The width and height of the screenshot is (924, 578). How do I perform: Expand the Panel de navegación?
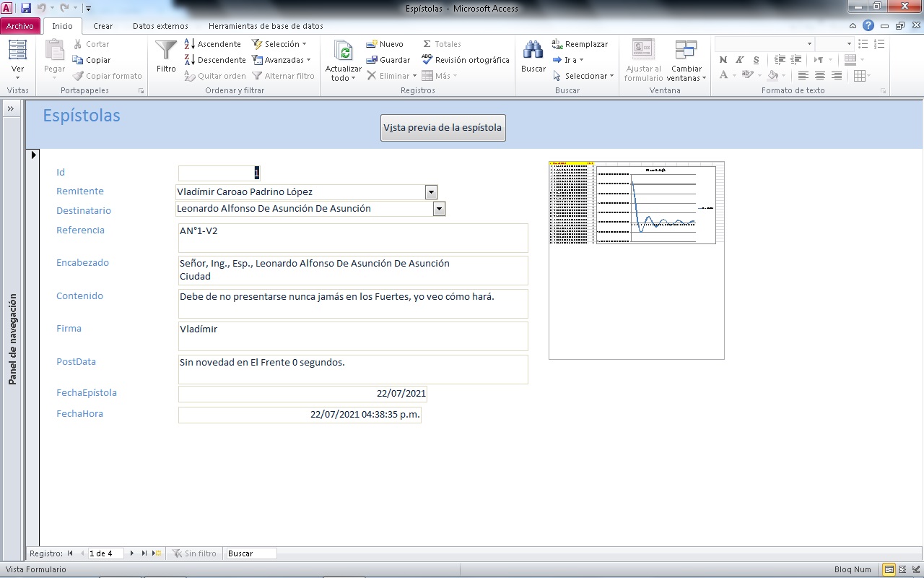coord(12,108)
